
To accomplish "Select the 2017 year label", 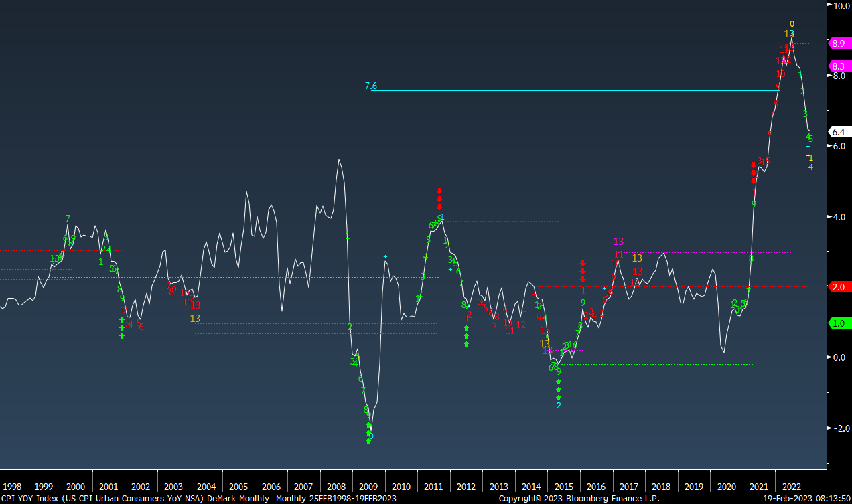I will [x=628, y=487].
